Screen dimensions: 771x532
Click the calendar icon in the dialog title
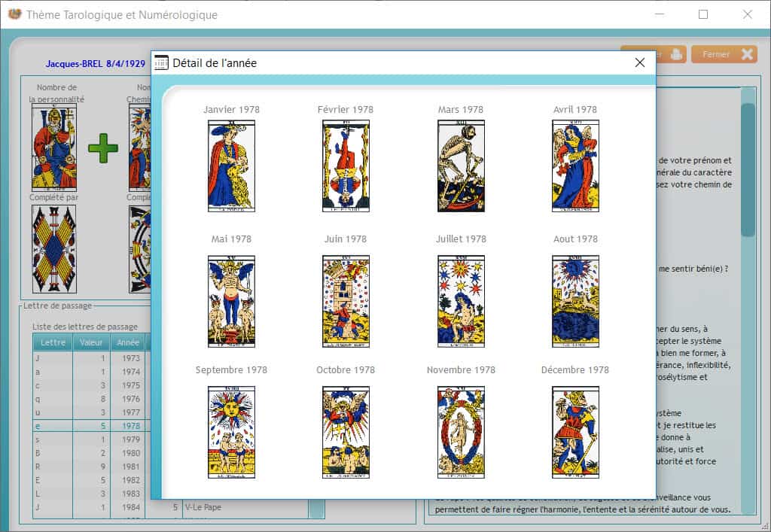pos(161,63)
